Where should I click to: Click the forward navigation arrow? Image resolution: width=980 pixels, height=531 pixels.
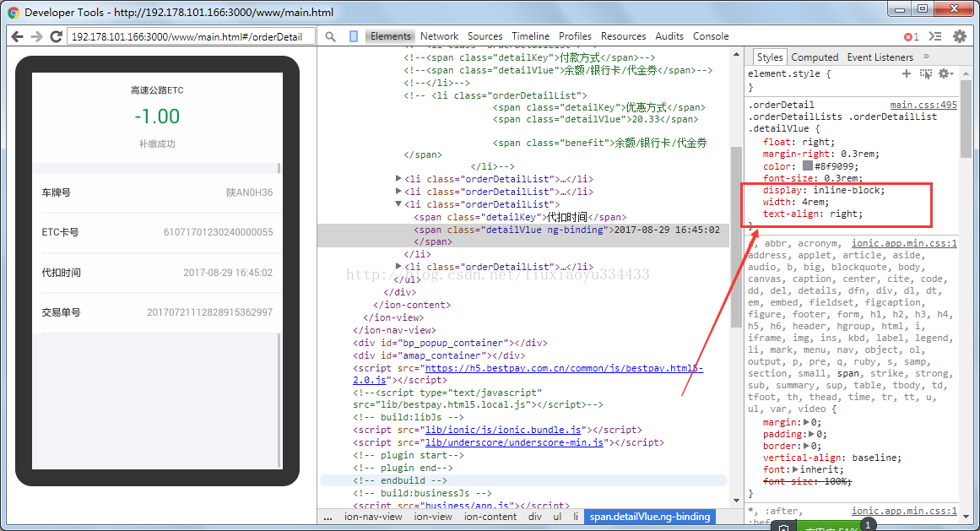pyautogui.click(x=37, y=37)
